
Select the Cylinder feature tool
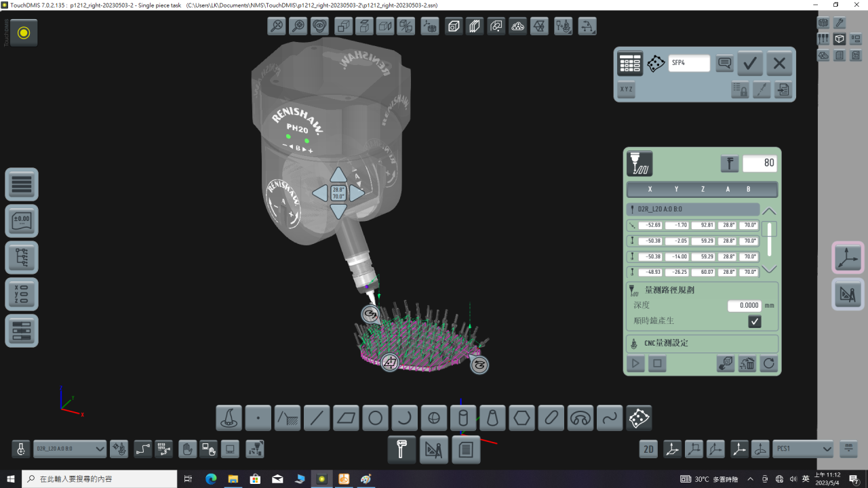tap(463, 418)
